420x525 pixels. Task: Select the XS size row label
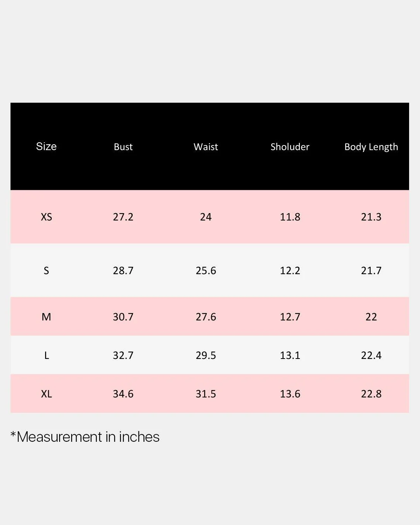click(x=46, y=217)
